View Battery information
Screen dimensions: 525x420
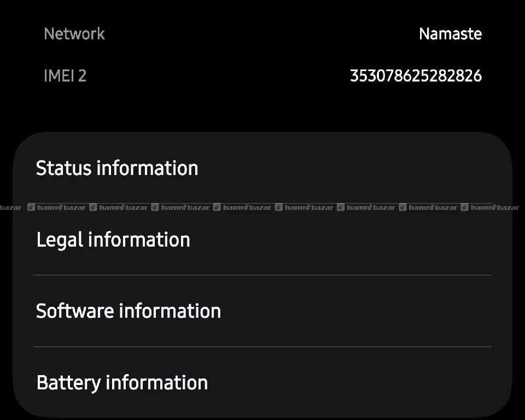[122, 382]
